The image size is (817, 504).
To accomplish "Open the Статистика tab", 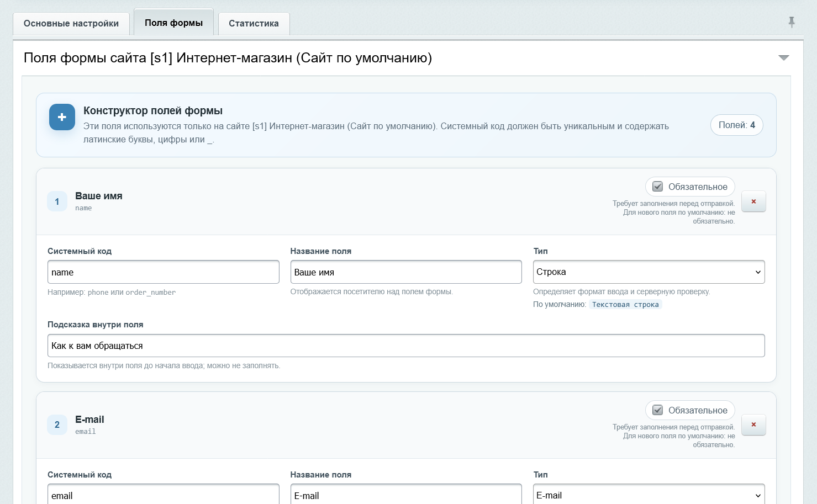I will pos(254,24).
